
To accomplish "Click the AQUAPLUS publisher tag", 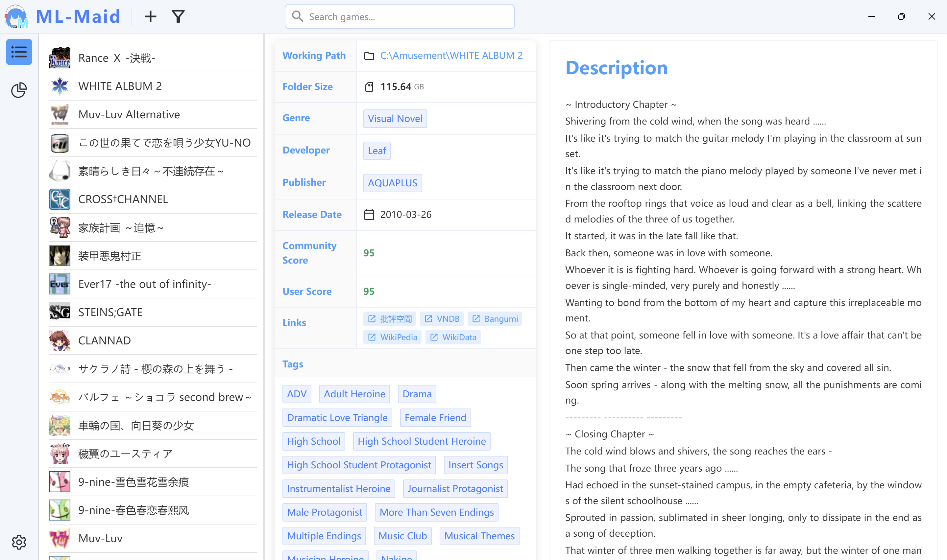I will pos(392,183).
